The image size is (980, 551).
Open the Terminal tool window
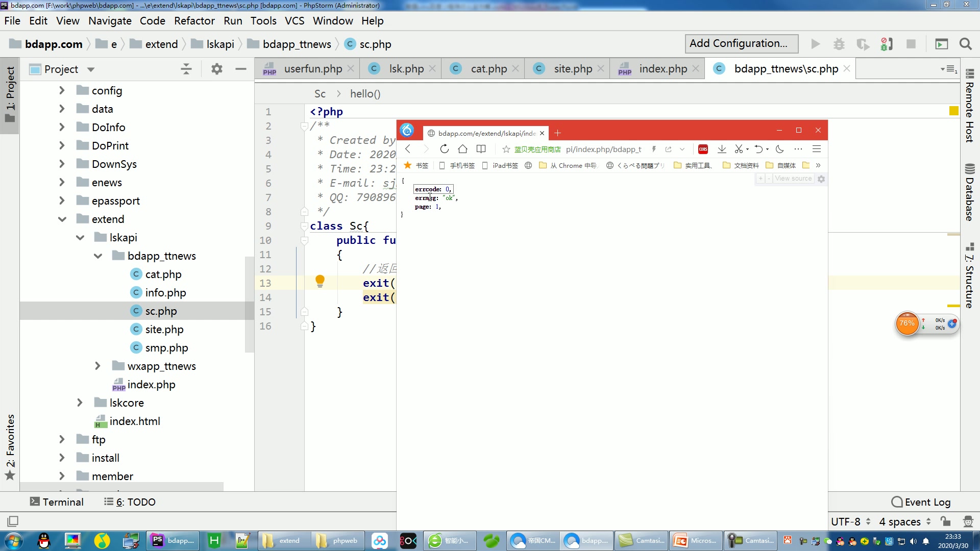56,502
